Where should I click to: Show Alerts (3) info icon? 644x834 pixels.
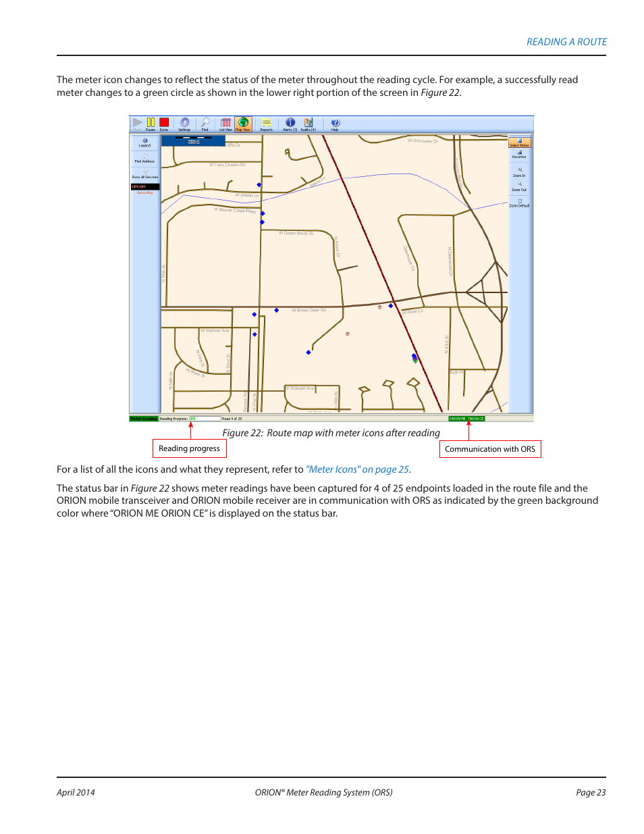pos(290,124)
